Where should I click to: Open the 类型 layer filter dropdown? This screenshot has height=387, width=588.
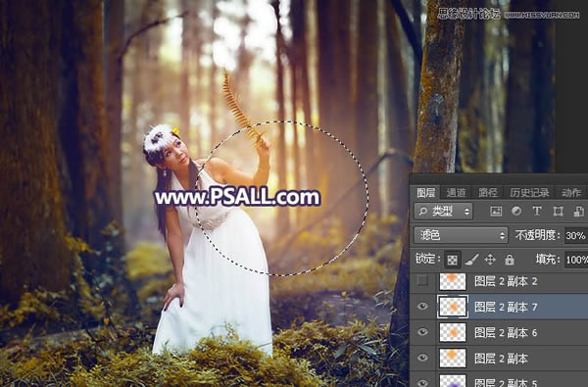[444, 211]
